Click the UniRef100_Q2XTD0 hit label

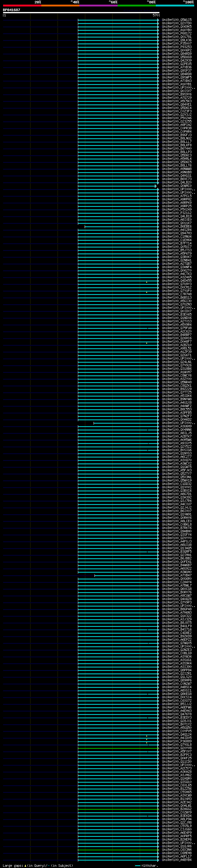click(x=176, y=23)
